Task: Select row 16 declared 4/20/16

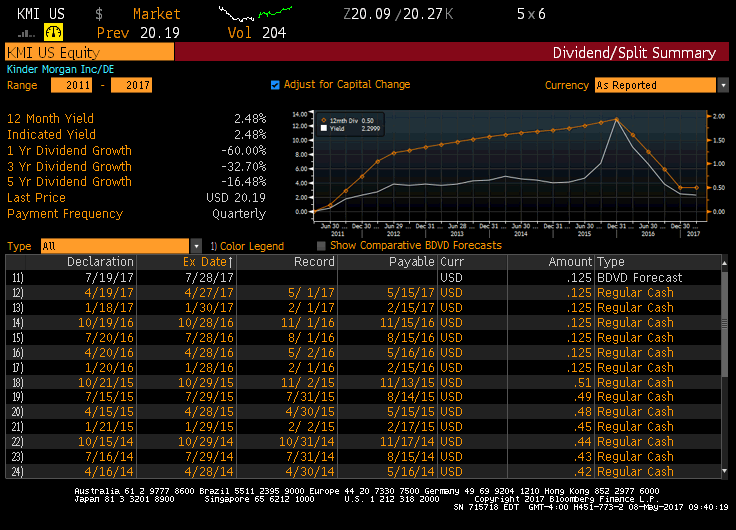Action: click(x=364, y=353)
